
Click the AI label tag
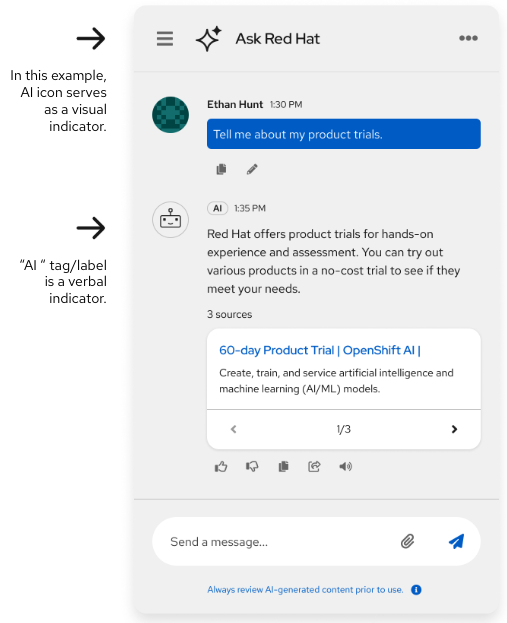[217, 208]
